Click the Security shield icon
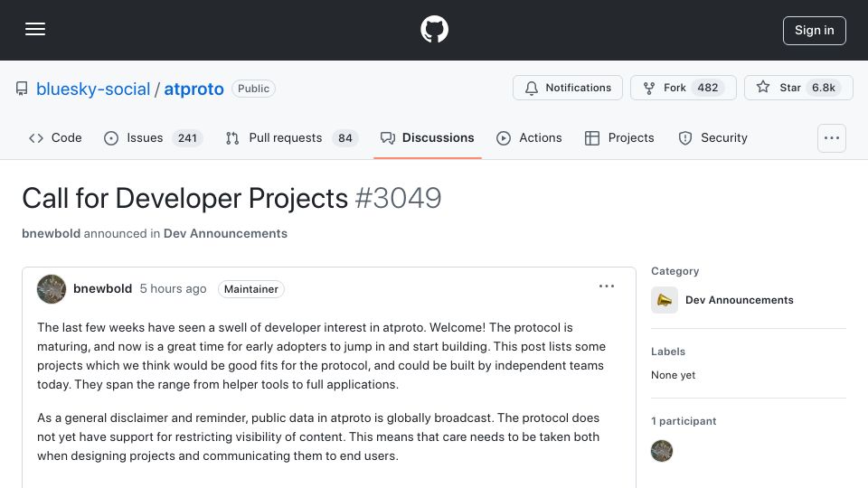 684,137
